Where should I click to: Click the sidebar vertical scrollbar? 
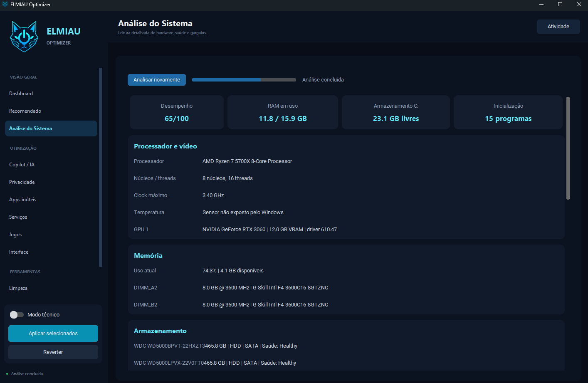(x=101, y=167)
